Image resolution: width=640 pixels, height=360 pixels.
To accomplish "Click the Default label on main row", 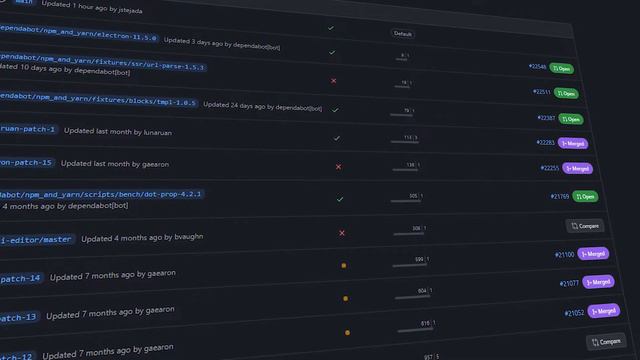I will pos(403,34).
